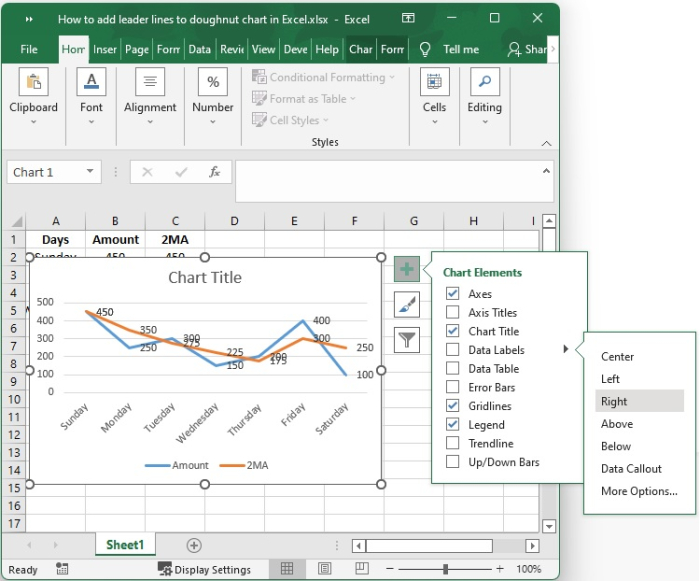This screenshot has width=700, height=581.
Task: Expand the formula bar caret
Action: (546, 171)
